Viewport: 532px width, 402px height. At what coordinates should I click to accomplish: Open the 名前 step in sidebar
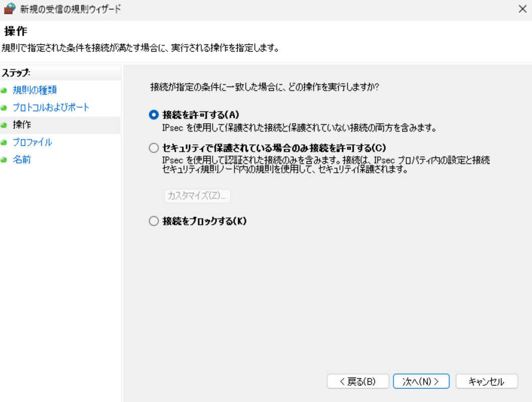(x=22, y=160)
